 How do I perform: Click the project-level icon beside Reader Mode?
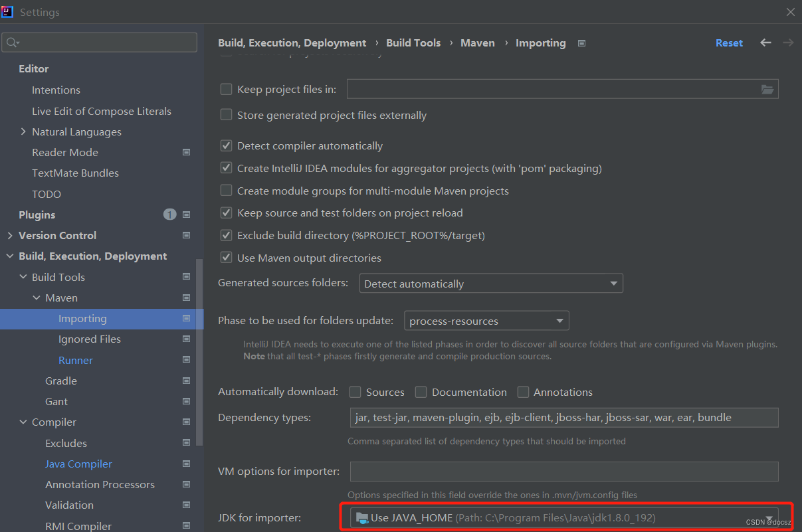[186, 152]
